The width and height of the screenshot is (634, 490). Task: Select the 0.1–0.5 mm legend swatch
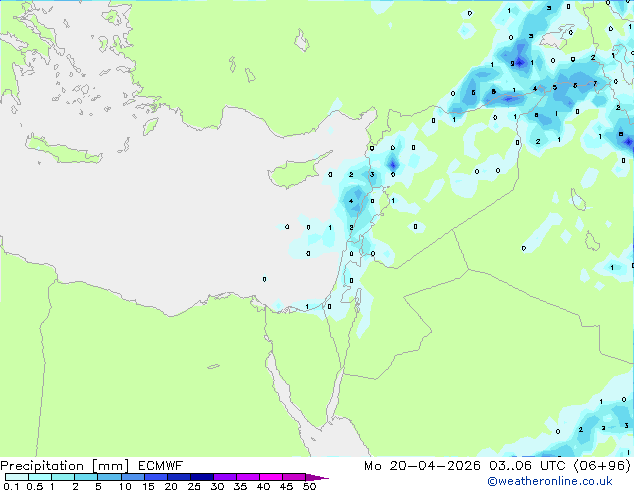[x=17, y=477]
